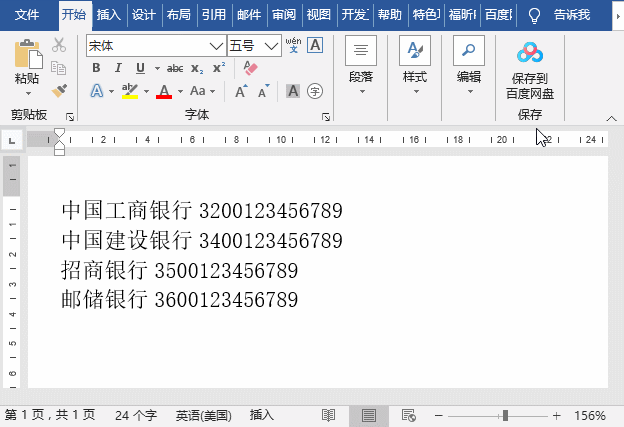Collapse the ribbon with chevron
The width and height of the screenshot is (624, 427).
tap(611, 118)
